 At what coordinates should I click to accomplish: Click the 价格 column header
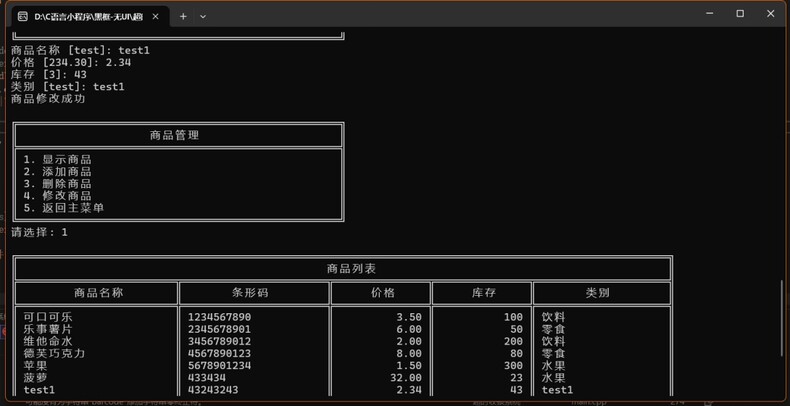point(382,293)
